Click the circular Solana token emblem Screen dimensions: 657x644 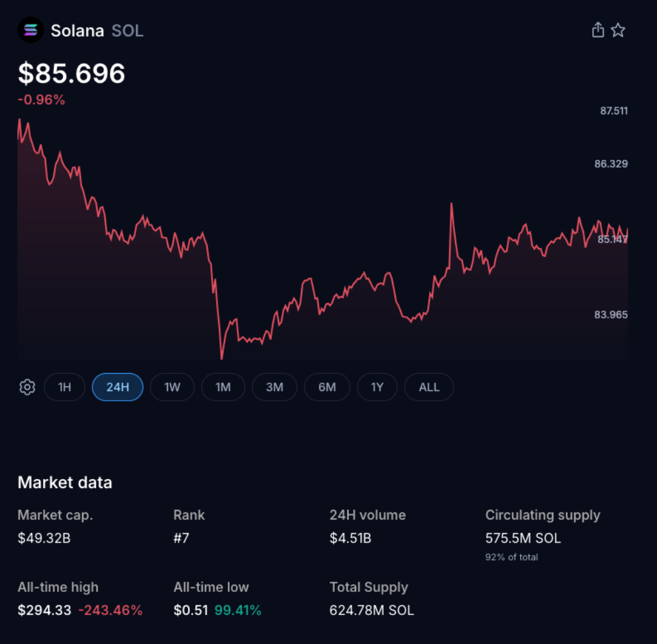[30, 30]
